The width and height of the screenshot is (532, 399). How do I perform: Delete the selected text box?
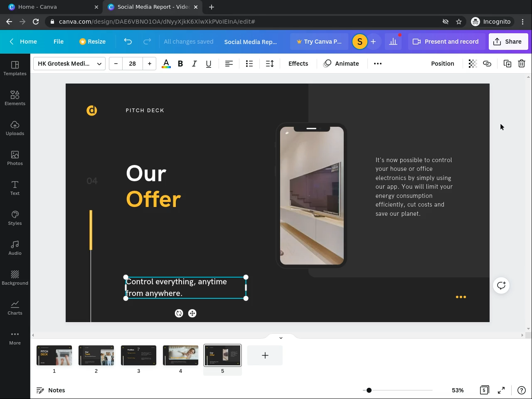click(x=522, y=64)
